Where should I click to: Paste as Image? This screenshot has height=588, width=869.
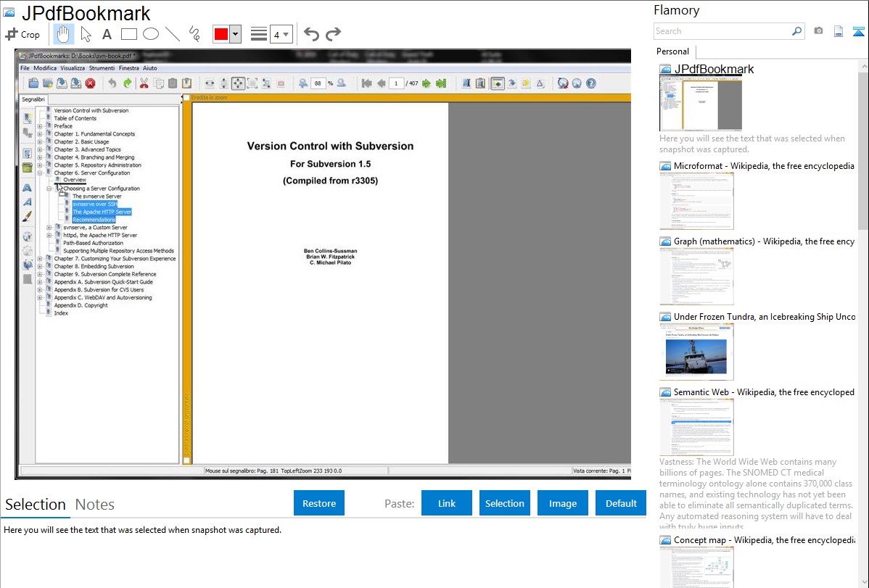tap(562, 503)
